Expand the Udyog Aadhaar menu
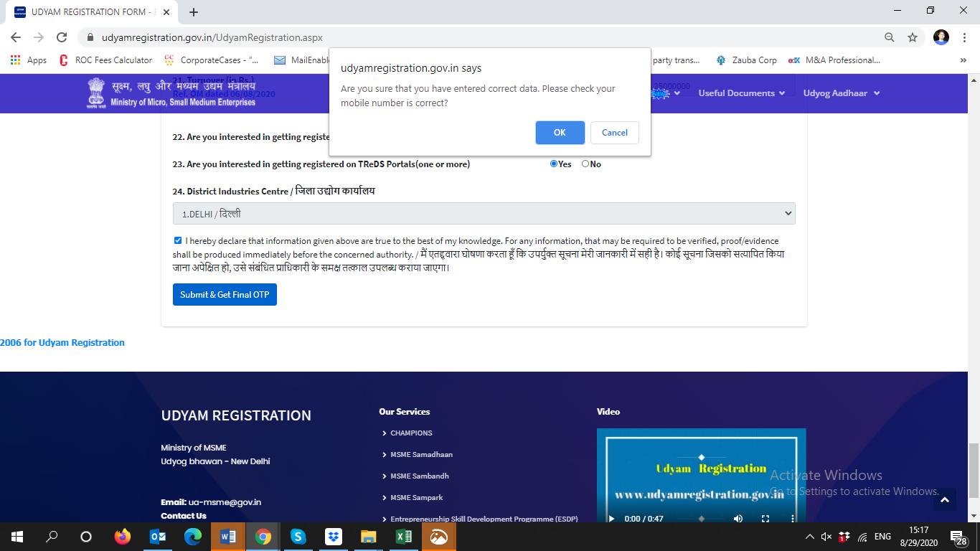Viewport: 980px width, 551px height. [x=841, y=93]
